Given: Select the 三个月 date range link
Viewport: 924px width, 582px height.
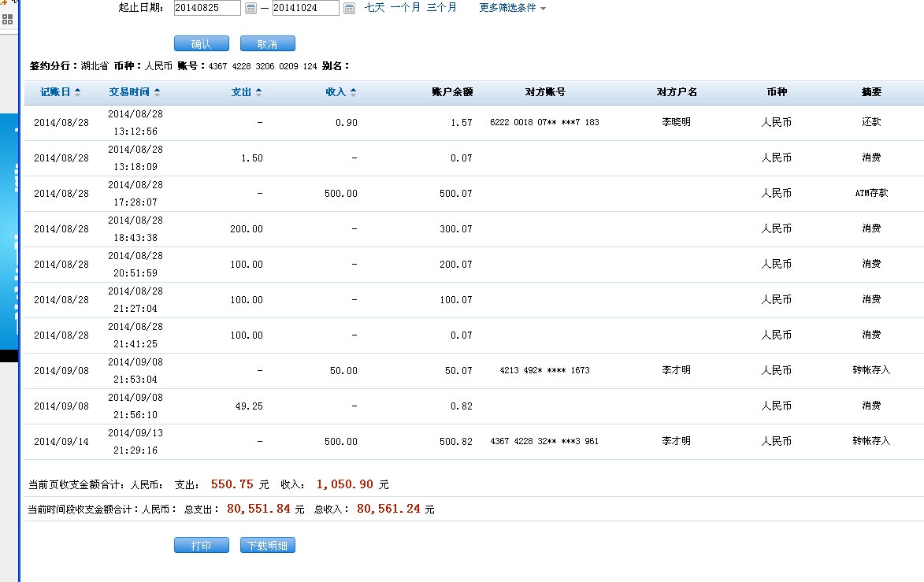Looking at the screenshot, I should (441, 7).
